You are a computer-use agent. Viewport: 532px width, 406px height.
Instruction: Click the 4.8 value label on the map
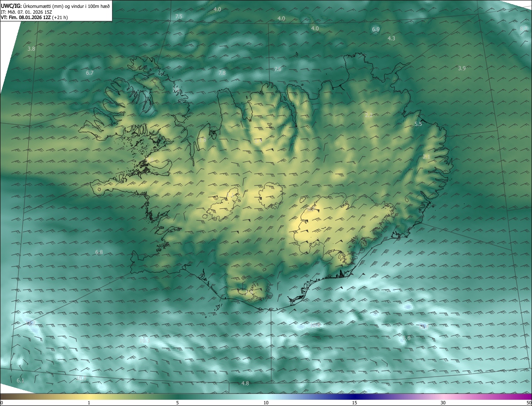245,383
